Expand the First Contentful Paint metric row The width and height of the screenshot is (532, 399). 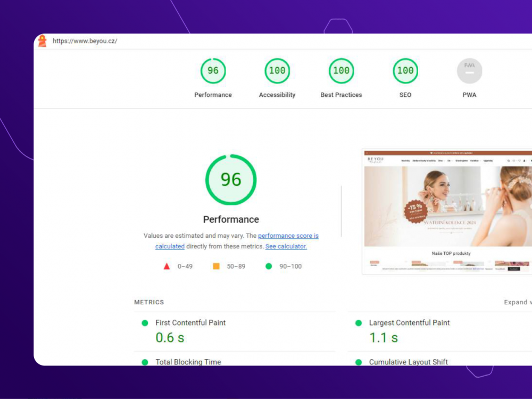[x=190, y=322]
